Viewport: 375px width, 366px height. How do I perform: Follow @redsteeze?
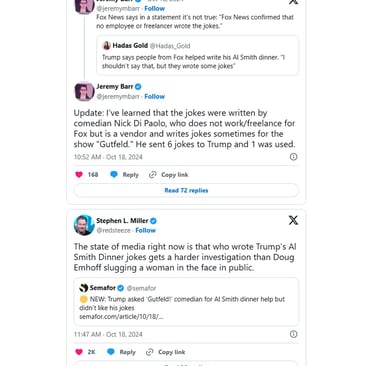(x=146, y=230)
